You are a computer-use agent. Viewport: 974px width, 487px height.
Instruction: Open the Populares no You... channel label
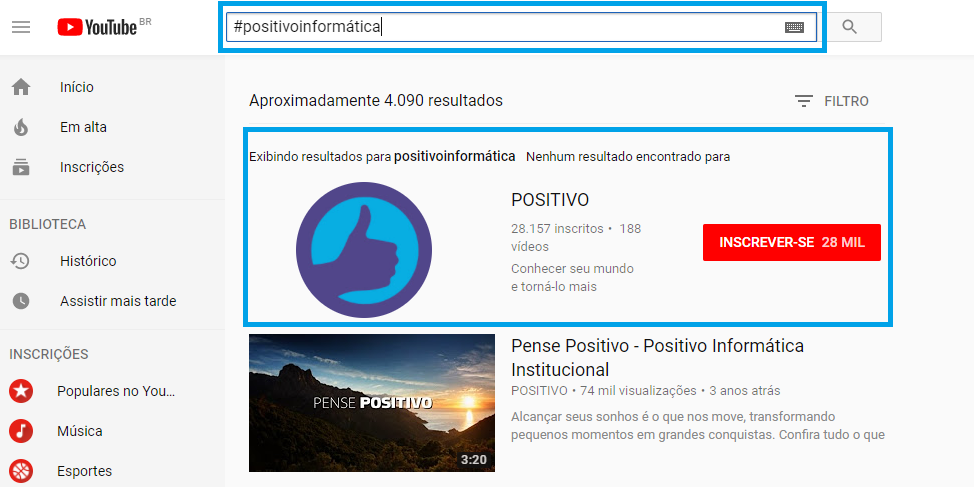pos(116,391)
